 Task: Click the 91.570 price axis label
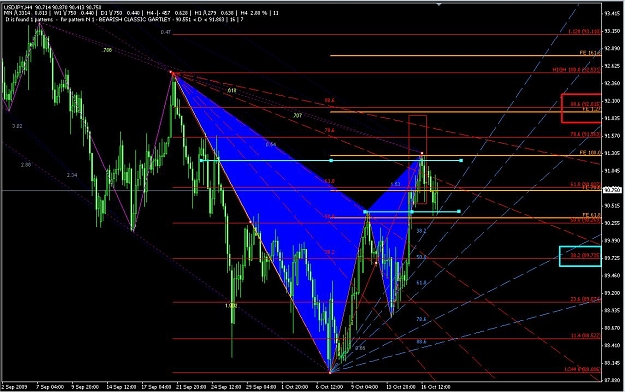click(x=613, y=136)
